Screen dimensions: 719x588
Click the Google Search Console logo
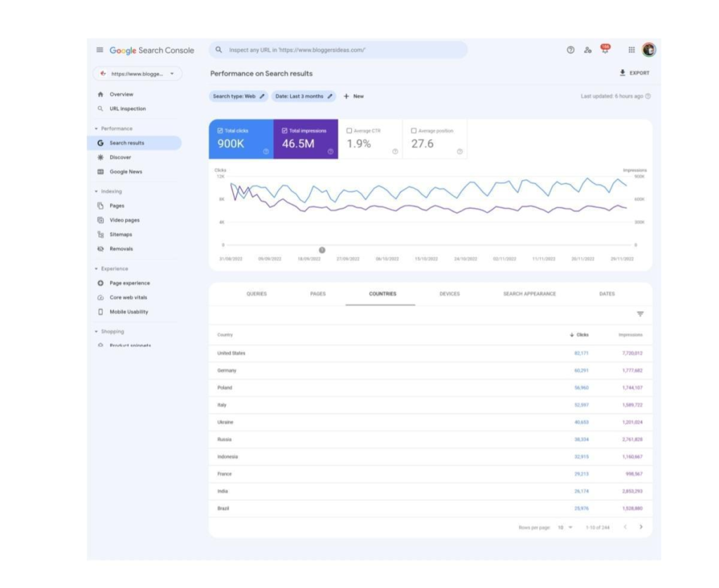tap(152, 51)
